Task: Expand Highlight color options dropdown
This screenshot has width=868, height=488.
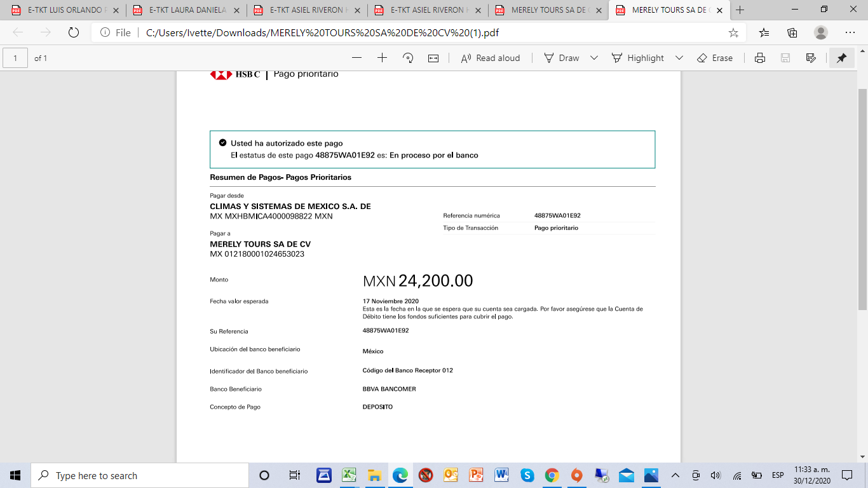Action: [679, 58]
